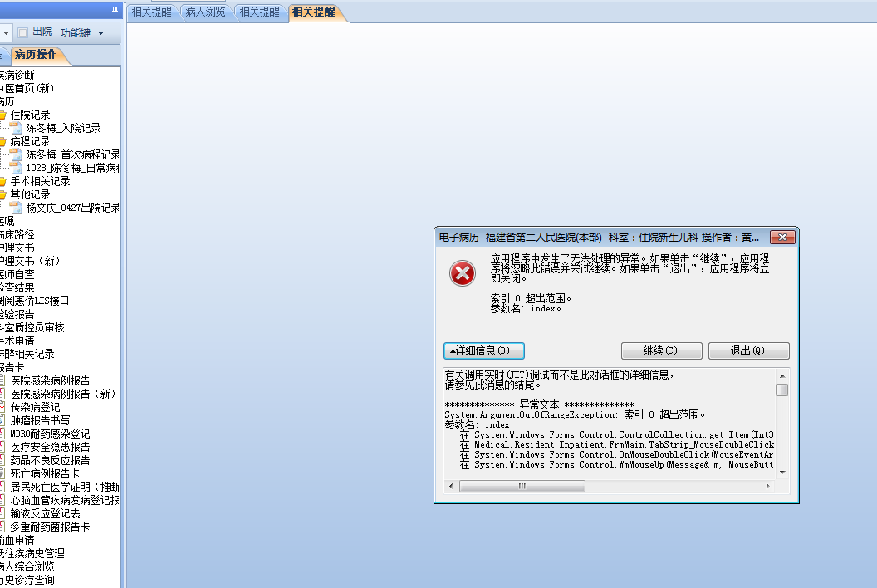Image resolution: width=877 pixels, height=588 pixels.
Task: Open 调阅惠侨LIS接口 entry
Action: tap(34, 301)
